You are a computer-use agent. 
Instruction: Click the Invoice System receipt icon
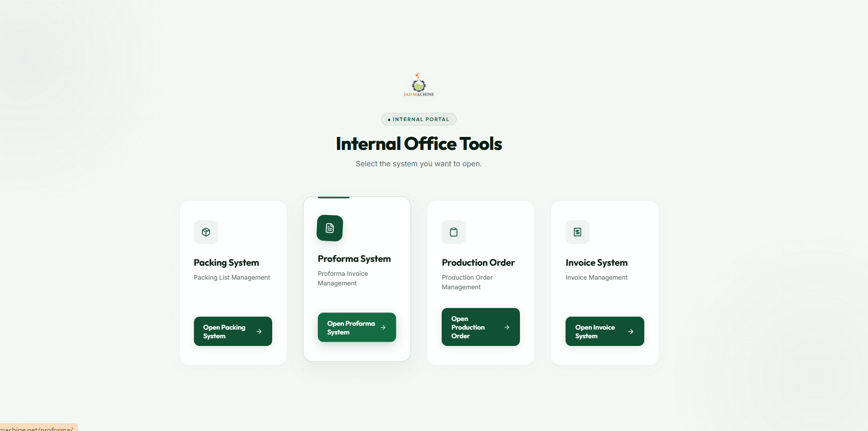point(578,232)
